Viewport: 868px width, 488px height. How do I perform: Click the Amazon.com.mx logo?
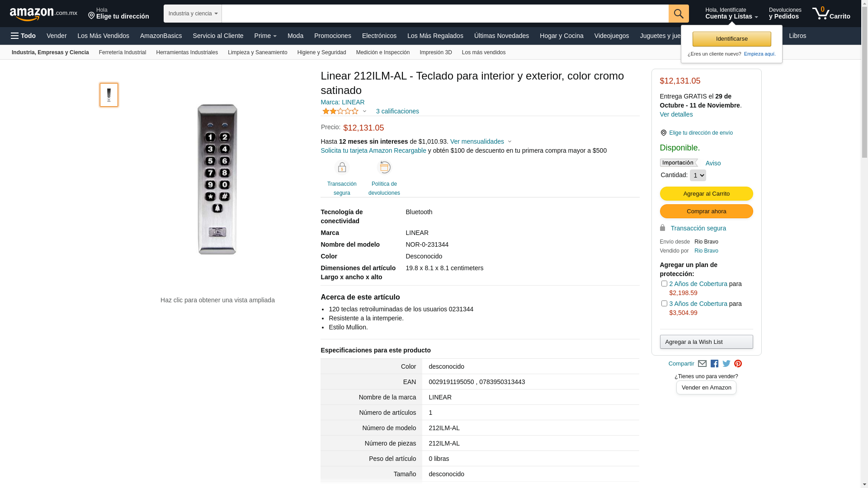tap(43, 14)
